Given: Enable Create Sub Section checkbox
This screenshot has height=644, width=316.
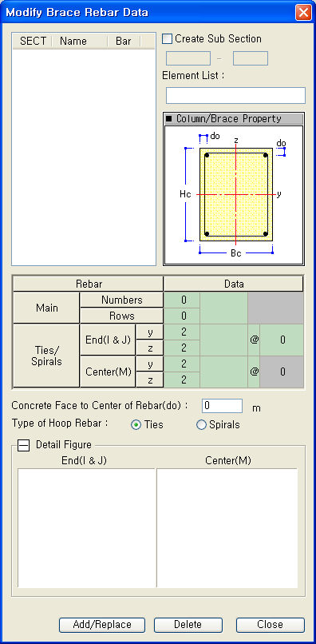Looking at the screenshot, I should pos(167,39).
